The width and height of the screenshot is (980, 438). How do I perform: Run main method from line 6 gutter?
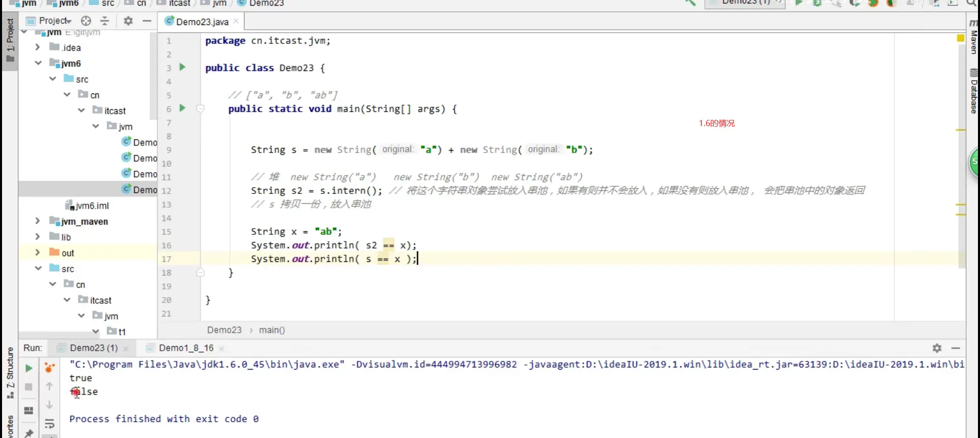182,108
